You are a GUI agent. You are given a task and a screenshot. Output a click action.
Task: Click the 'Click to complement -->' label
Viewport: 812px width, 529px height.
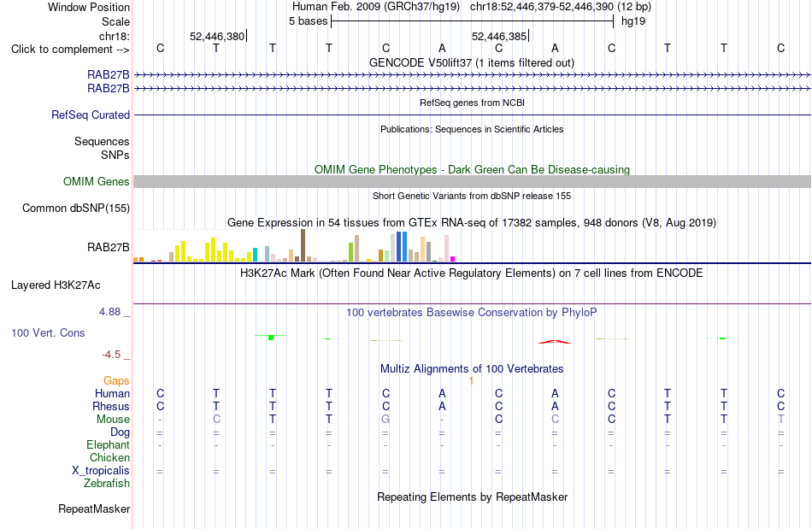(70, 50)
